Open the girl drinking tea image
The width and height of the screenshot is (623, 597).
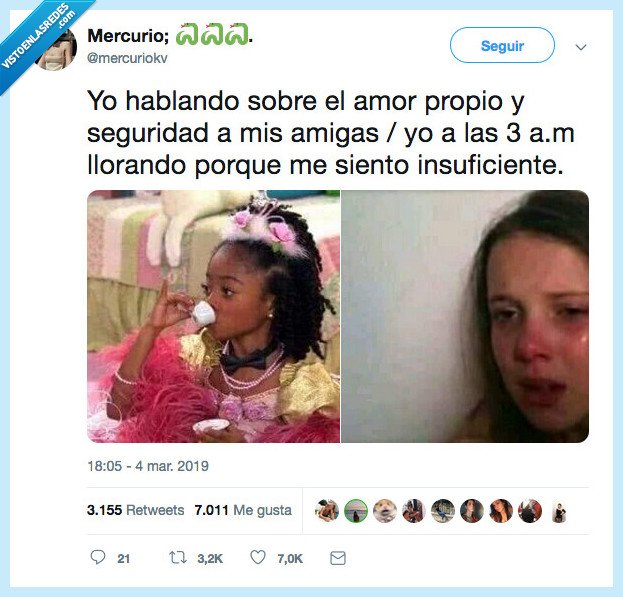pos(213,317)
